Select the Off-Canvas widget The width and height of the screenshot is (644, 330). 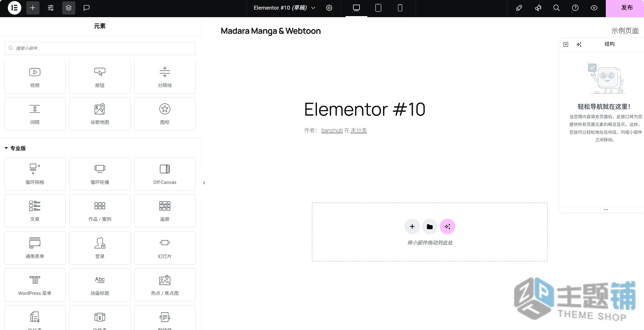tap(165, 174)
